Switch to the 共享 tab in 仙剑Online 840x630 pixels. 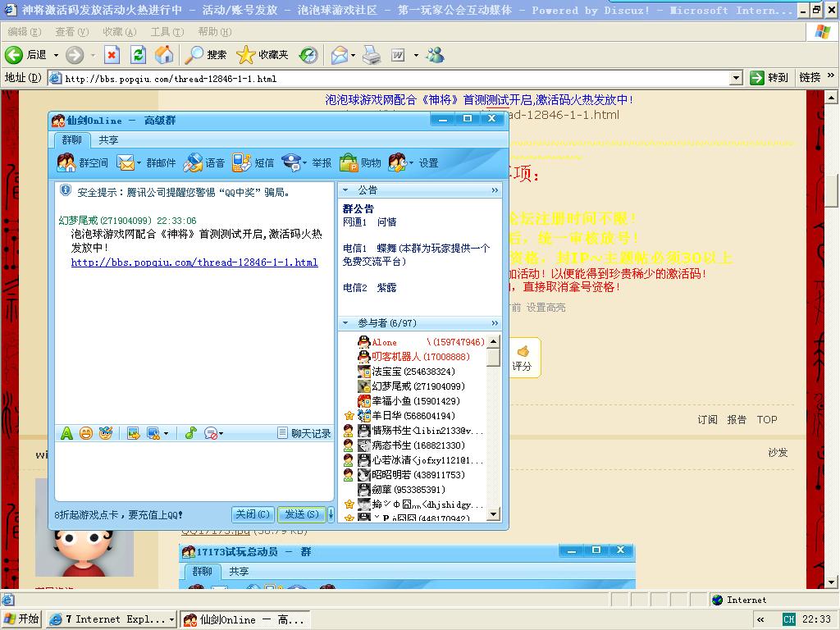coord(108,140)
